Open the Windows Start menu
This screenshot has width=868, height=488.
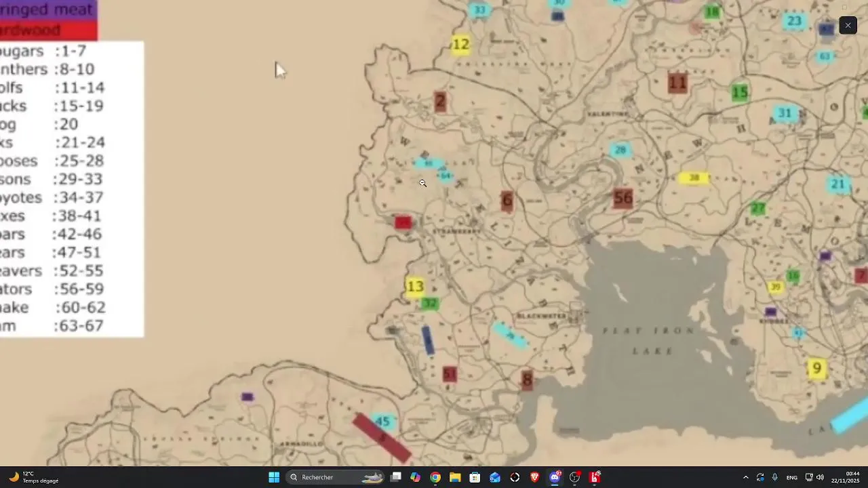pyautogui.click(x=274, y=477)
